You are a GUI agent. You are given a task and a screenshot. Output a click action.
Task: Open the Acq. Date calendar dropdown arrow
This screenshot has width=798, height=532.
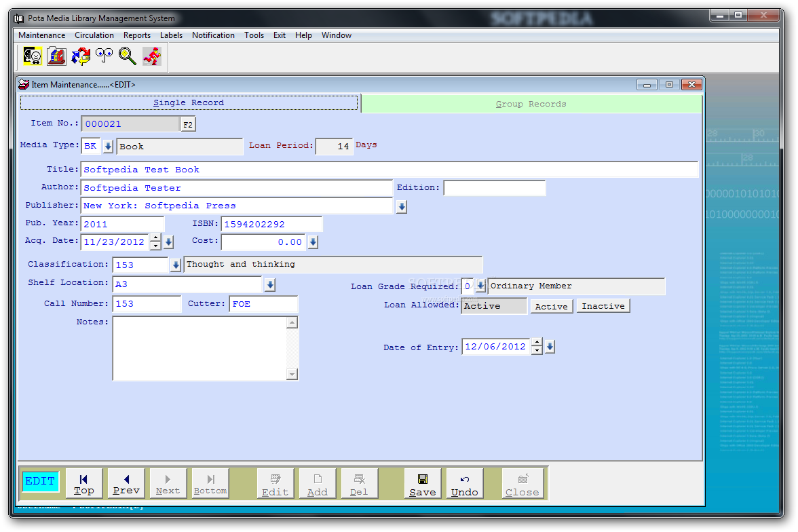[169, 242]
